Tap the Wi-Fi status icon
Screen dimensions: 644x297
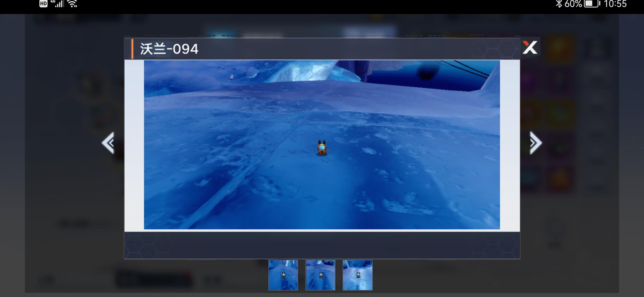coord(72,4)
